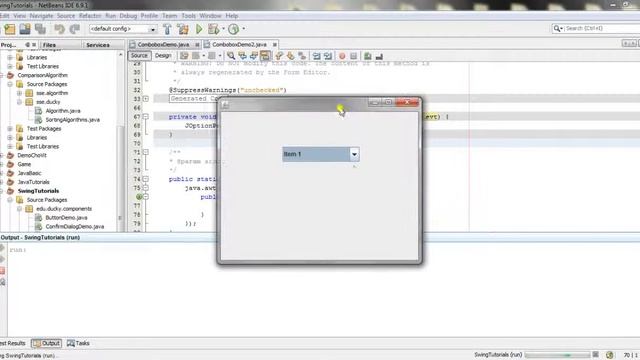Screen dimensions: 640x360
Task: Open the Item 1 combo box arrow
Action: [354, 154]
